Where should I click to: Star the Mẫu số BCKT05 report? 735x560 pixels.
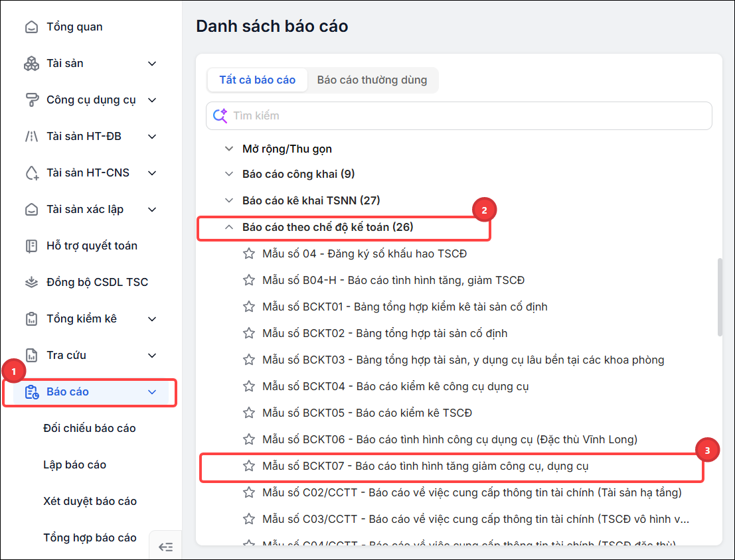click(249, 413)
